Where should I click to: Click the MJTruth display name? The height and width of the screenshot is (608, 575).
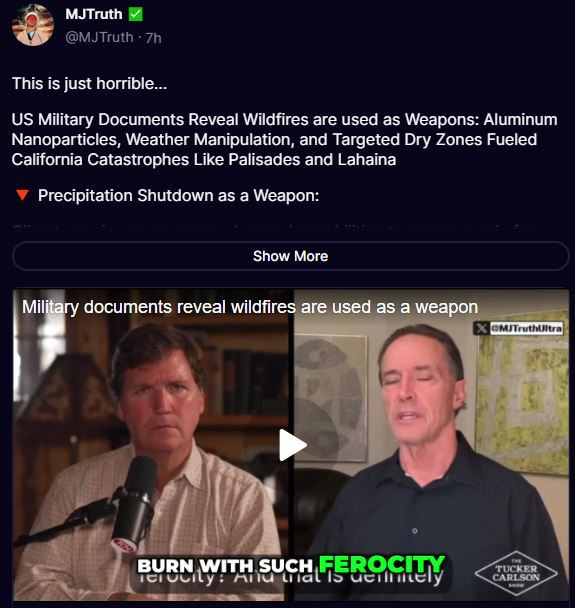point(94,14)
